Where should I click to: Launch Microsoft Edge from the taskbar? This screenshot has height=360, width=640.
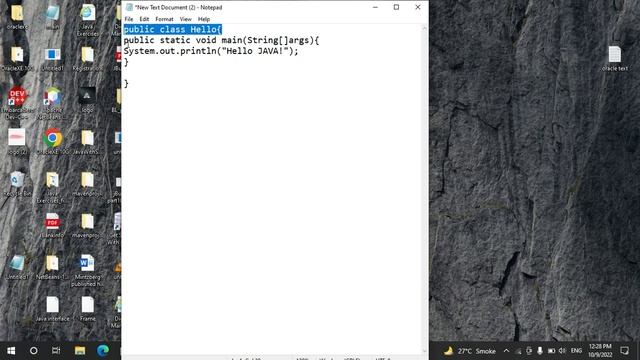103,351
